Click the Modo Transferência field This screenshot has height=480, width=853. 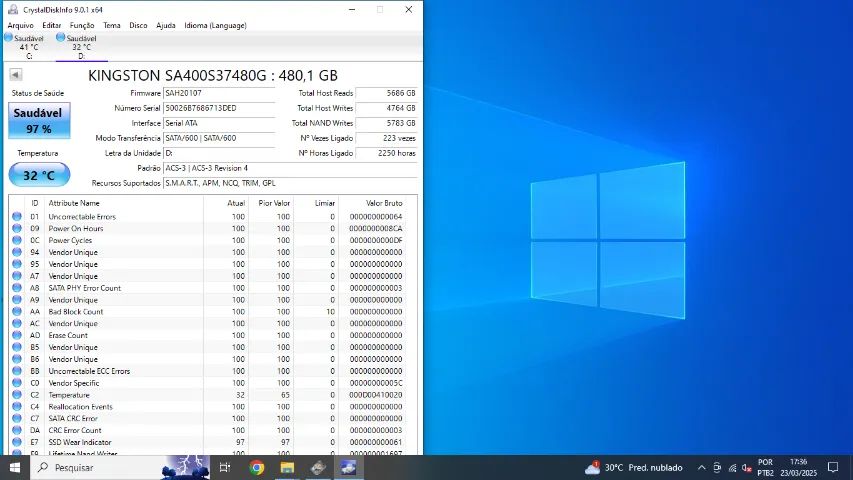[x=219, y=138]
